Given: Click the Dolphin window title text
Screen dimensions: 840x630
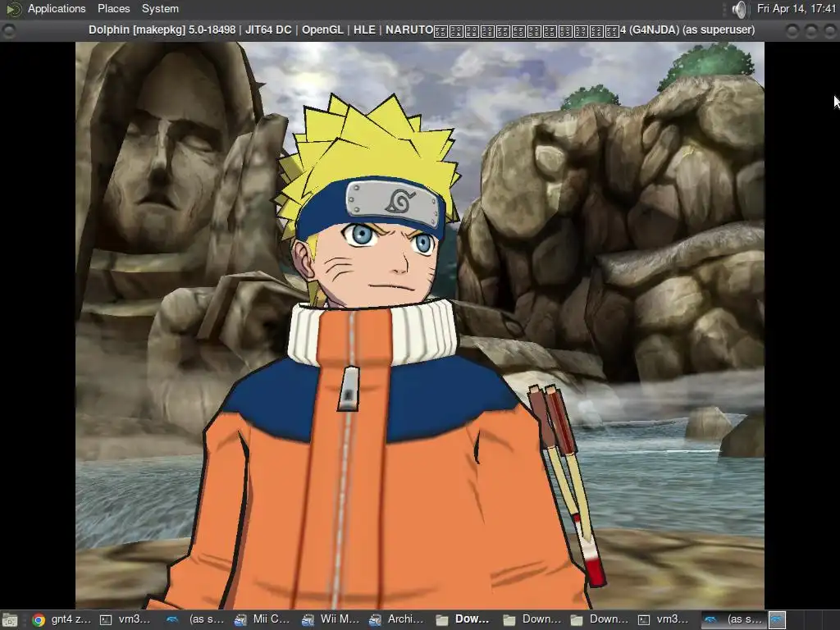Looking at the screenshot, I should (x=421, y=30).
